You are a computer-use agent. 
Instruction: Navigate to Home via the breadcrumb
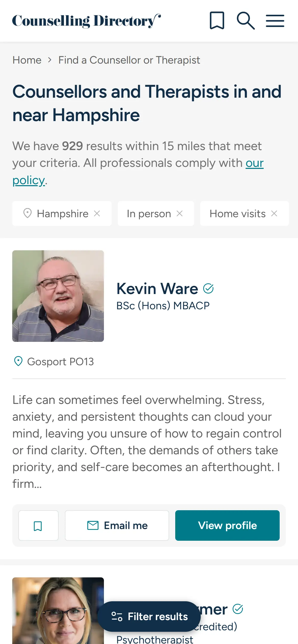(27, 60)
